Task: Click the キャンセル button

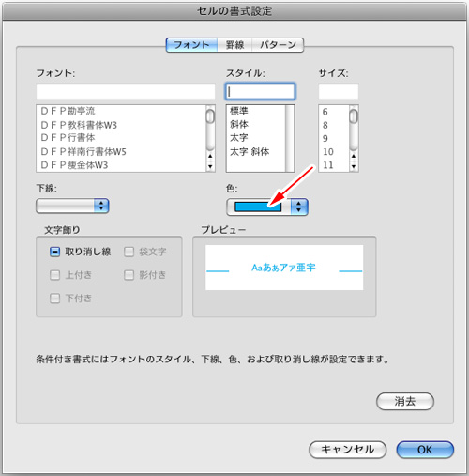Action: click(x=348, y=450)
